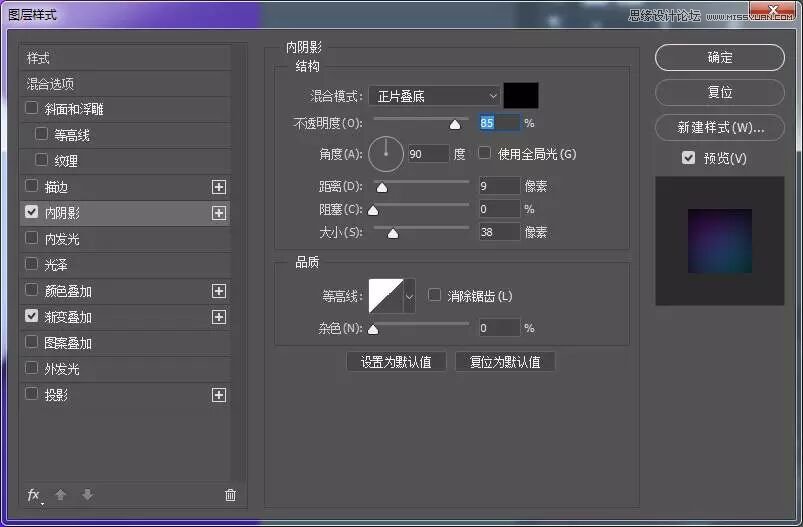Click the plus icon next to 内阴影
This screenshot has height=527, width=803.
(219, 213)
